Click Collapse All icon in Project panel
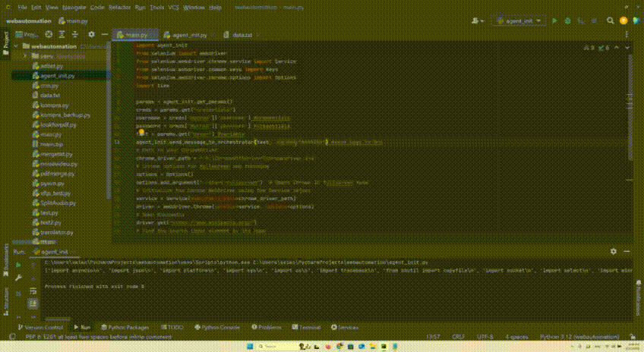 (74, 34)
